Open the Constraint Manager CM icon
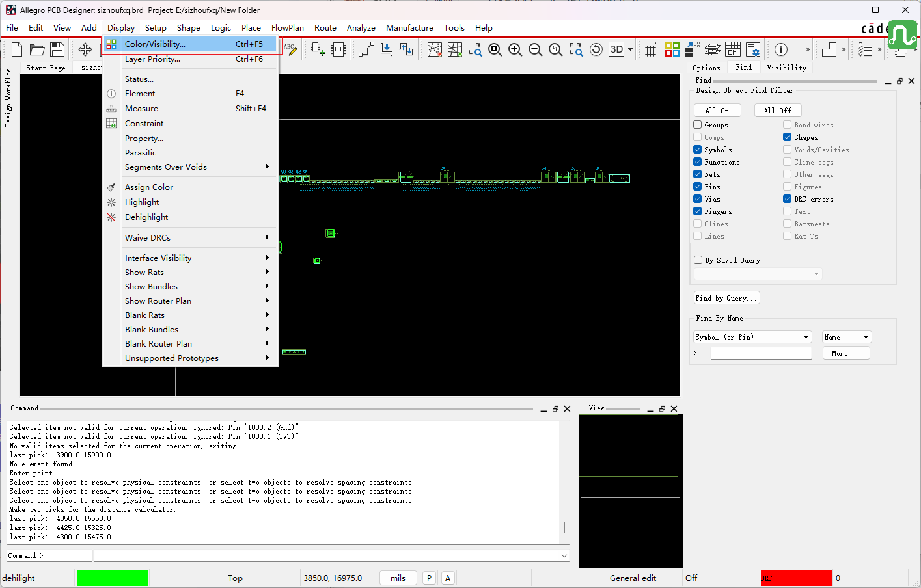The image size is (921, 588). click(x=733, y=49)
